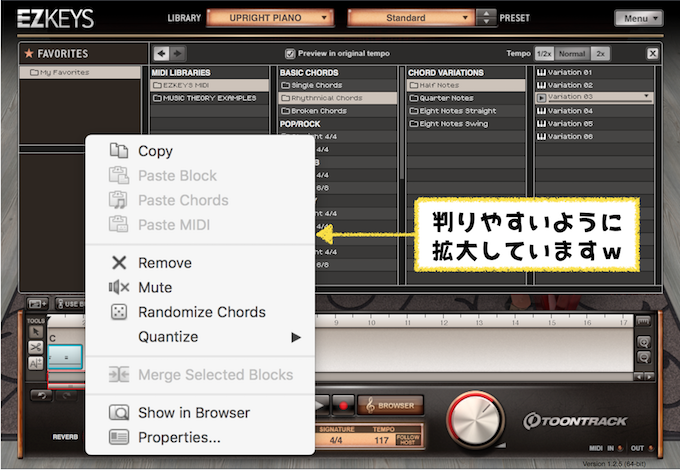The image size is (680, 470).
Task: Select Variation 01 MIDI file
Action: pos(594,72)
